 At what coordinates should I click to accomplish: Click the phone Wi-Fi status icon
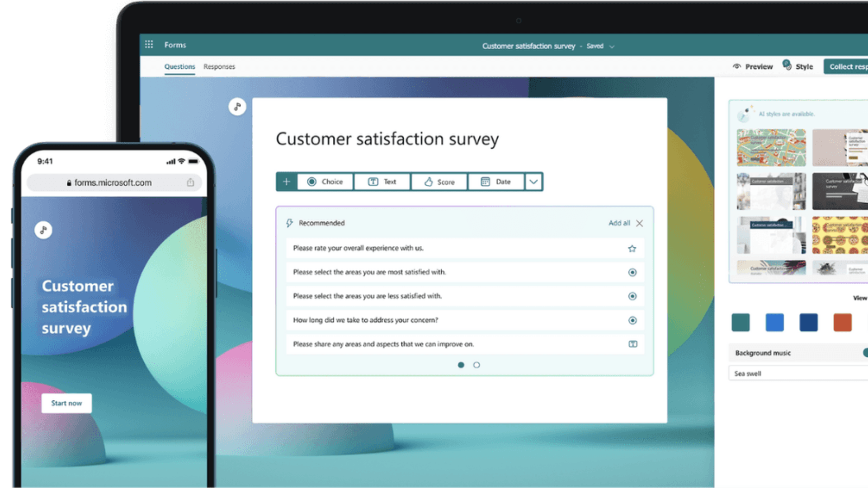coord(181,161)
